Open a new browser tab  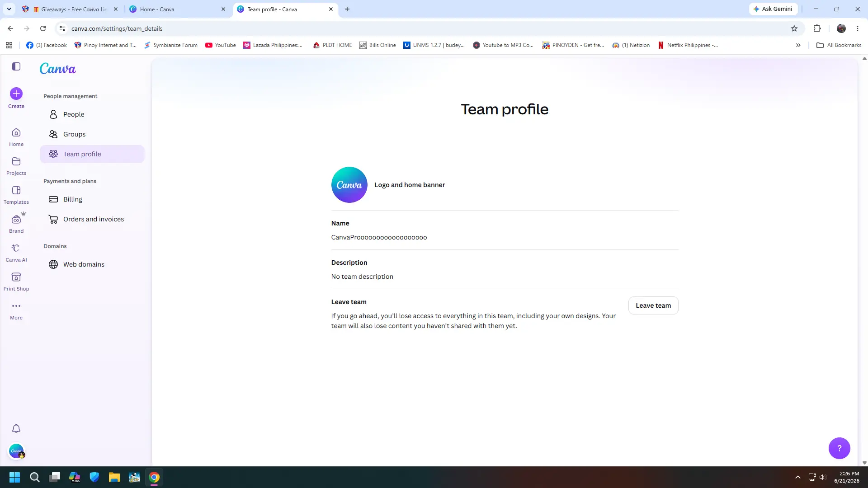coord(347,9)
